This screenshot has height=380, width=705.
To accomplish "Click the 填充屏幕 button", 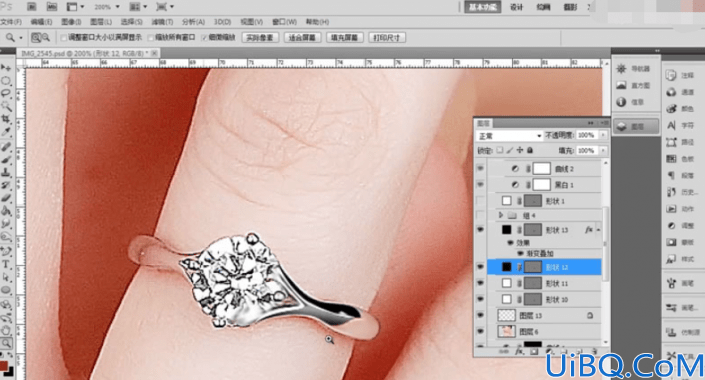I will pyautogui.click(x=344, y=38).
